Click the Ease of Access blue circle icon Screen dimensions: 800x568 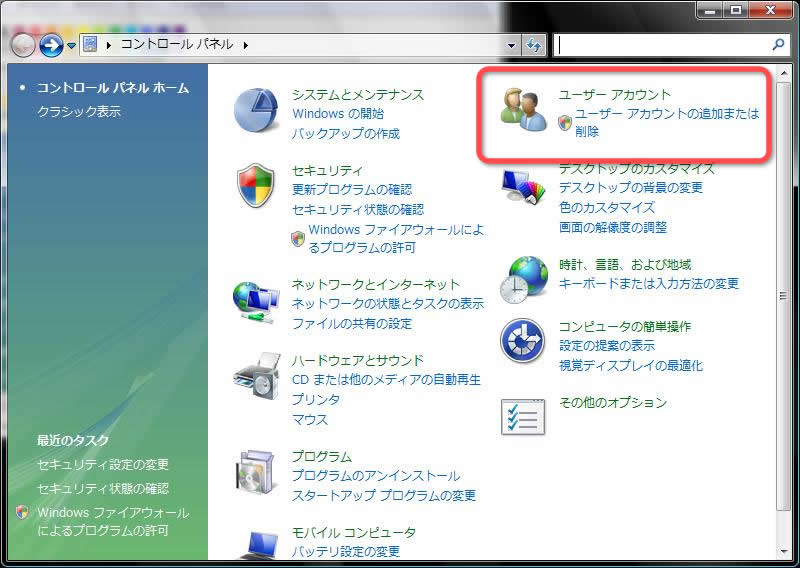[x=522, y=340]
